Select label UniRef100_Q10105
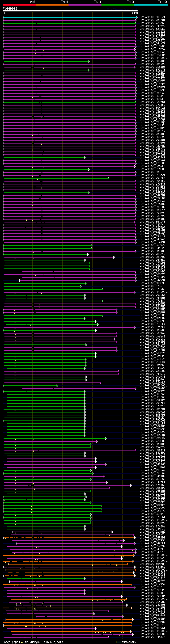170x644 pixels. pyautogui.click(x=152, y=613)
